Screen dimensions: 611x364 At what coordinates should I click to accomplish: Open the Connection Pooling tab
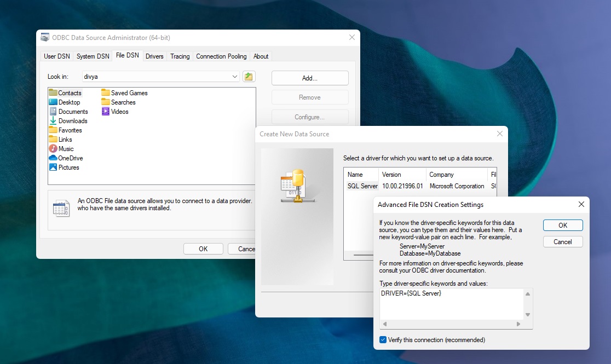point(221,55)
